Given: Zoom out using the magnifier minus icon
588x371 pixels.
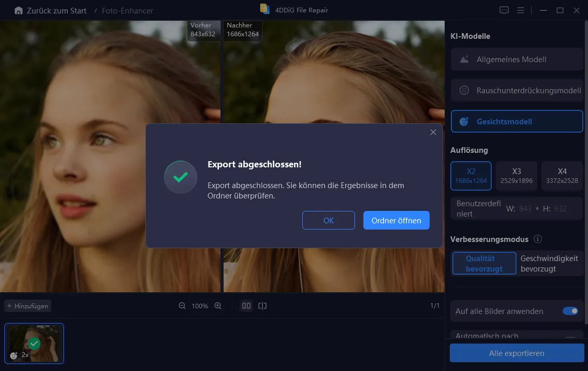Looking at the screenshot, I should click(x=182, y=306).
